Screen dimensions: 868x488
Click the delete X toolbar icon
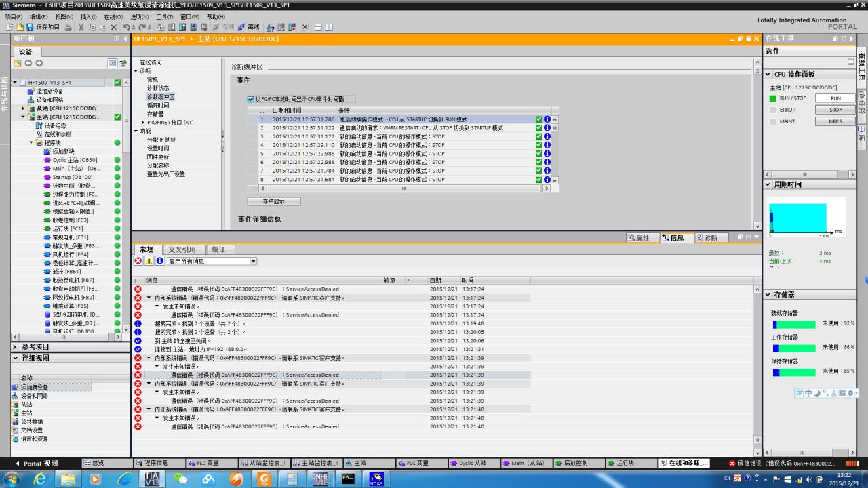[x=114, y=27]
